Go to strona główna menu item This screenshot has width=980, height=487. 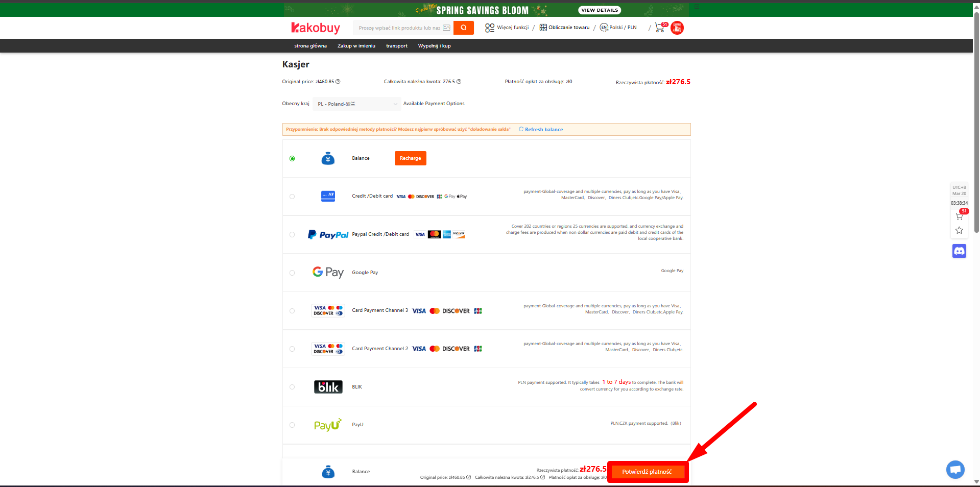click(x=310, y=46)
